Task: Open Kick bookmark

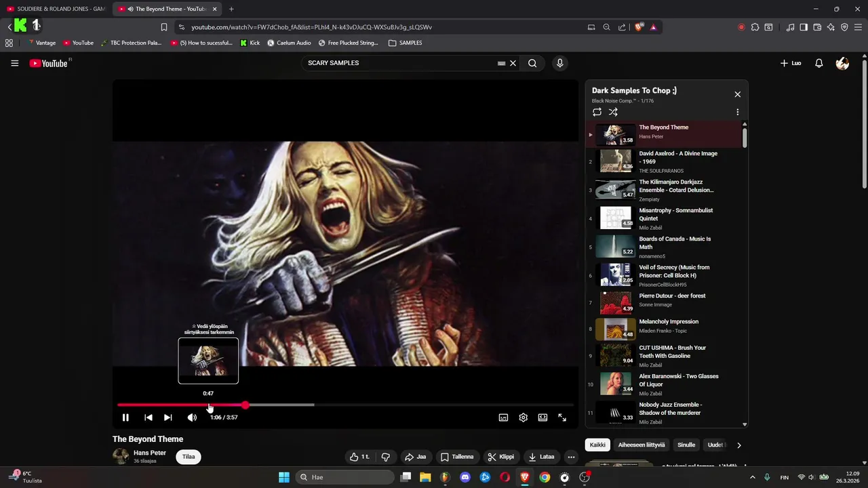Action: coord(250,43)
